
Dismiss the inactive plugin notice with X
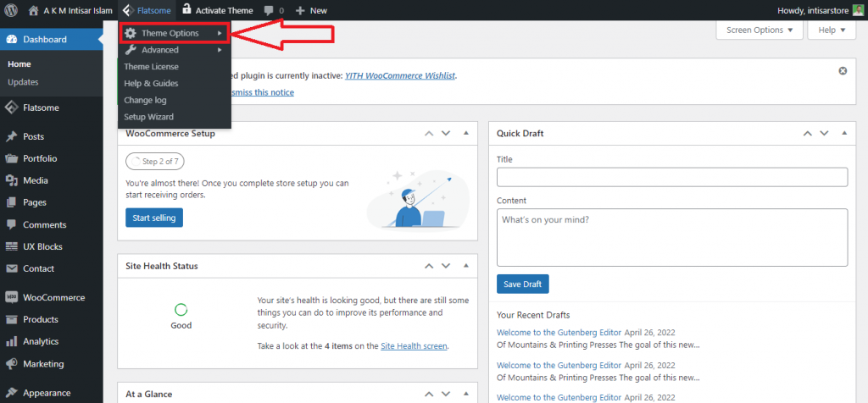843,71
